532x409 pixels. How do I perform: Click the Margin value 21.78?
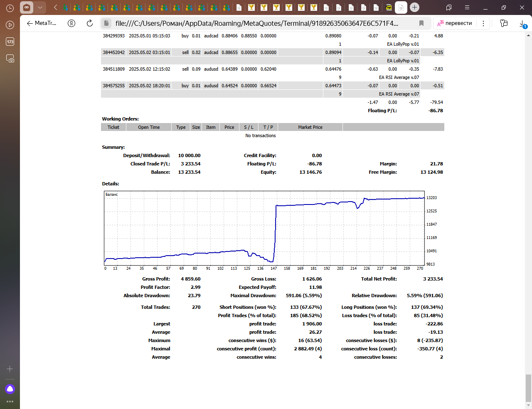click(437, 164)
